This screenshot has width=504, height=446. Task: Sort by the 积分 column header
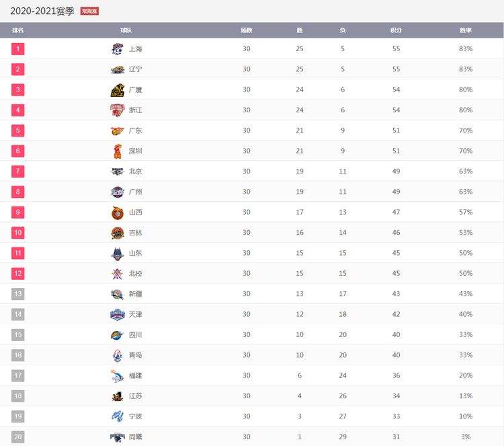pyautogui.click(x=396, y=30)
